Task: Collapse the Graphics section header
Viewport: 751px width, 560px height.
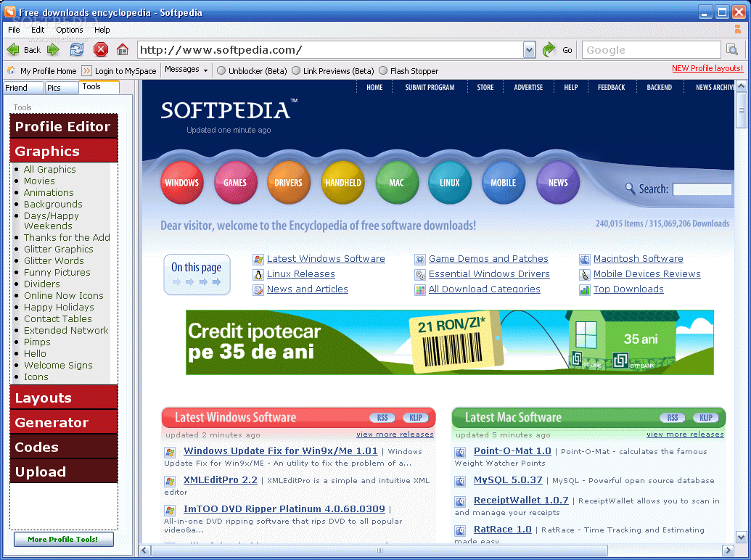Action: [64, 152]
